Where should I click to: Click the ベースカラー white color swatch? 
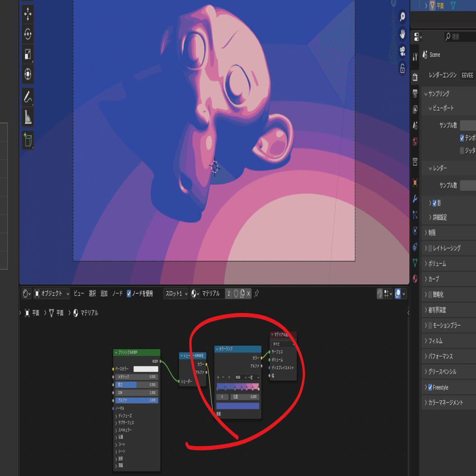point(146,369)
